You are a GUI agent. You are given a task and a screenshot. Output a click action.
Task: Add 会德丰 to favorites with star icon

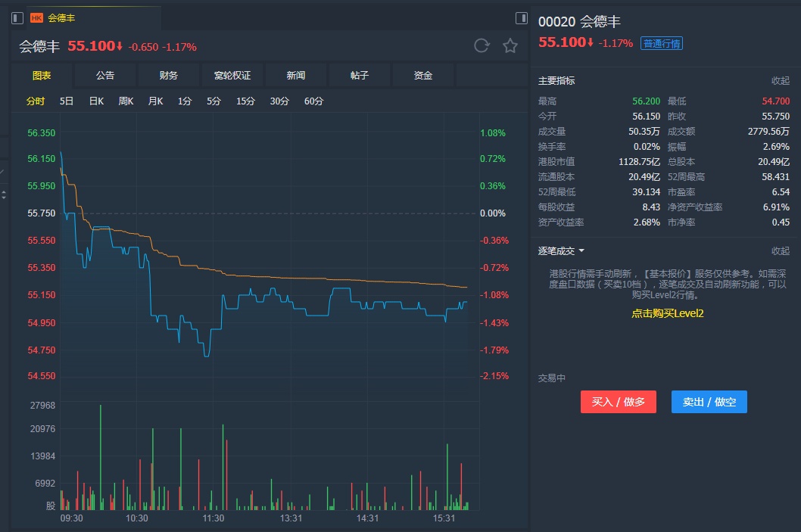[510, 46]
